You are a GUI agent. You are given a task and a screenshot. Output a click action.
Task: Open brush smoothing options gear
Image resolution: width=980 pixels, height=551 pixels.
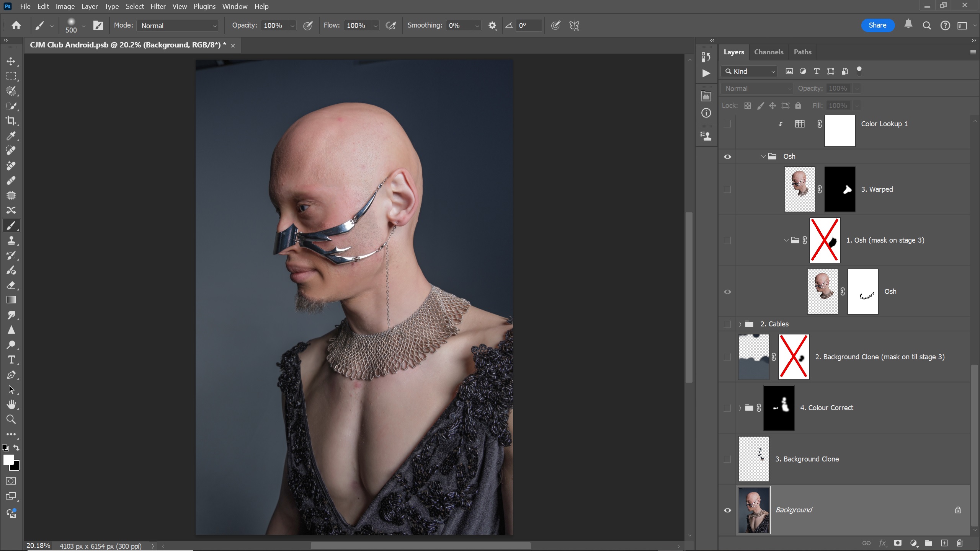492,26
